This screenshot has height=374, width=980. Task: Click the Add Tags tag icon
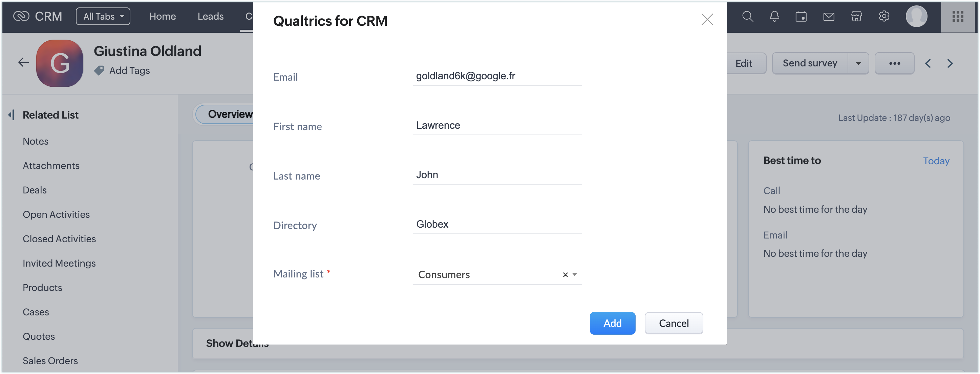click(99, 70)
